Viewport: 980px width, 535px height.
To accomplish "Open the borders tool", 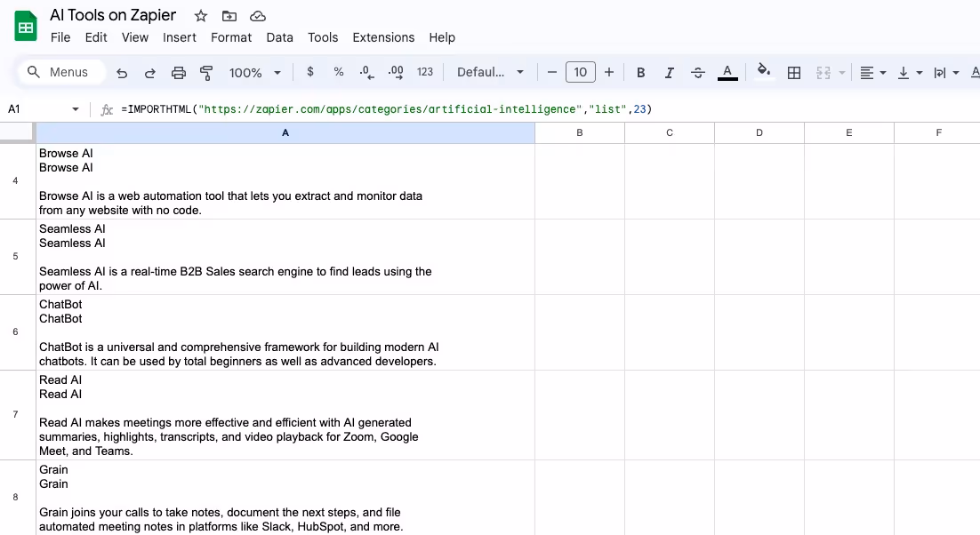I will point(794,73).
